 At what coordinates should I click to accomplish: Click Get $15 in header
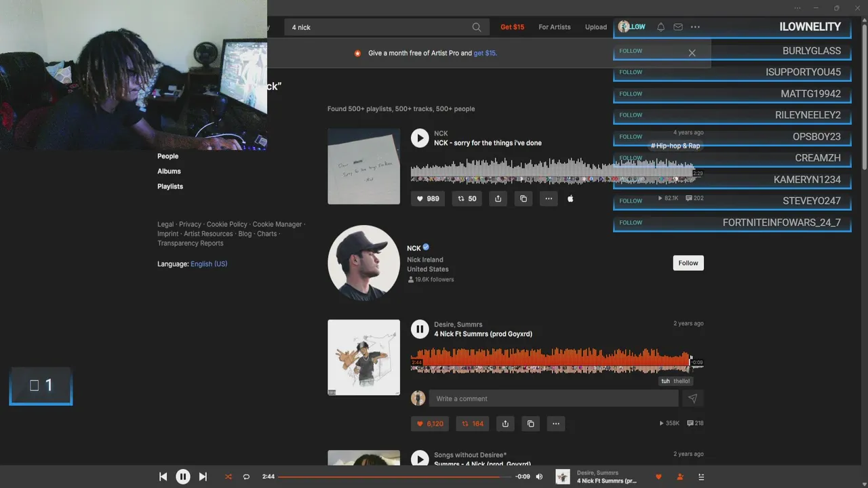click(513, 27)
